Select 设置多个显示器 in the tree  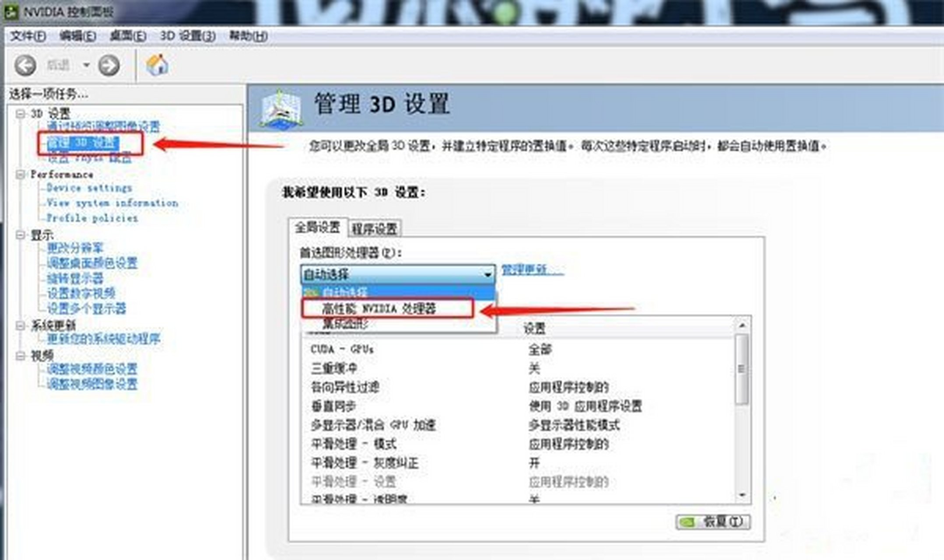click(x=86, y=308)
